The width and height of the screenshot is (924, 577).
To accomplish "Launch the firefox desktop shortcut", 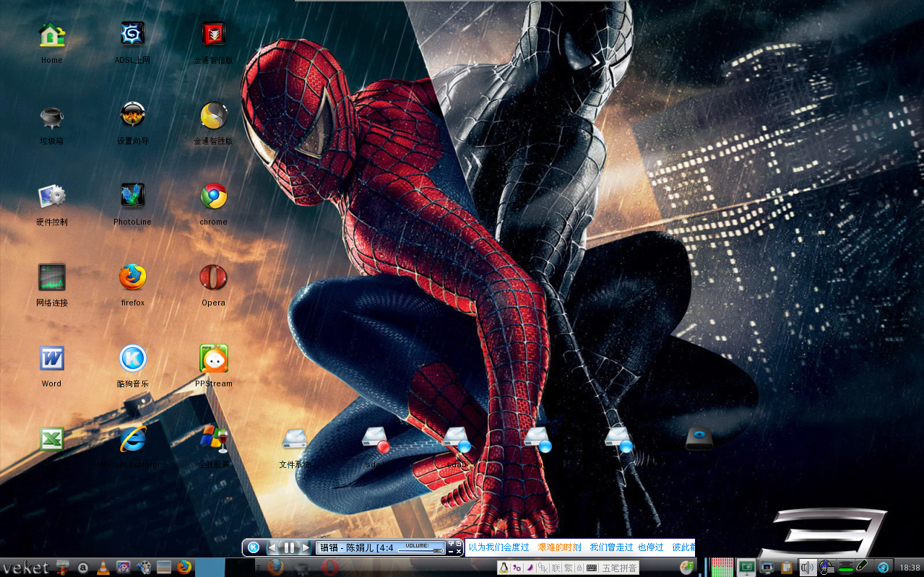I will (132, 277).
